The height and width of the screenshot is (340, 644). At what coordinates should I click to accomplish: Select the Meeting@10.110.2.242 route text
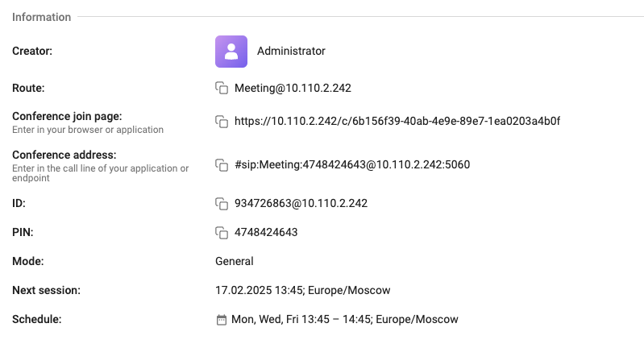tap(293, 89)
